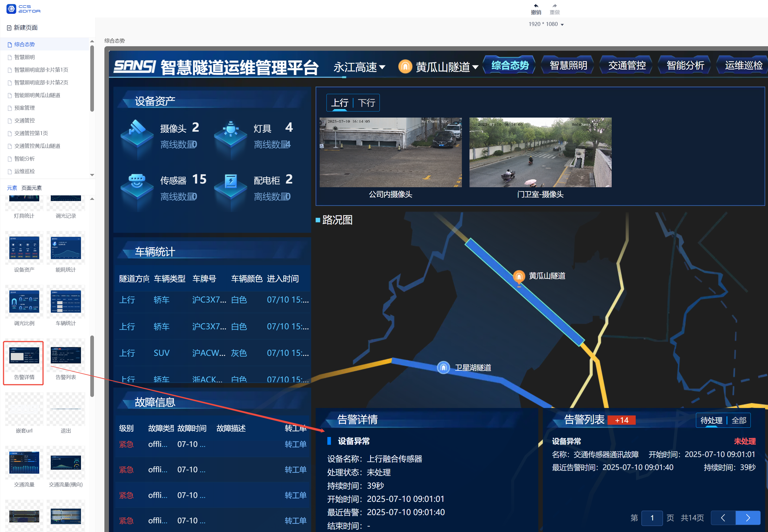Click the undo arrow icon
The height and width of the screenshot is (532, 768).
point(536,6)
